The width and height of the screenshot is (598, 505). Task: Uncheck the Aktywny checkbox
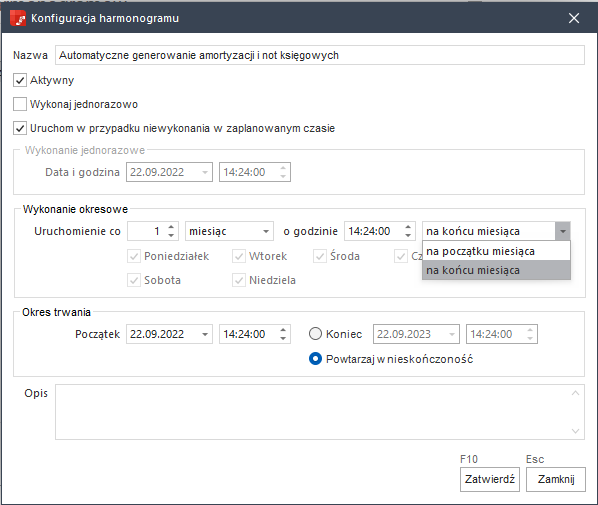tap(20, 80)
